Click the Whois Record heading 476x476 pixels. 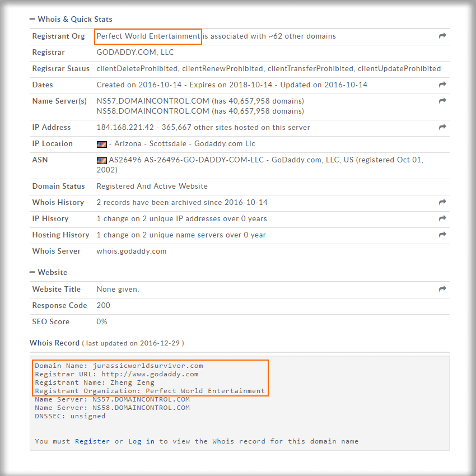tap(54, 343)
